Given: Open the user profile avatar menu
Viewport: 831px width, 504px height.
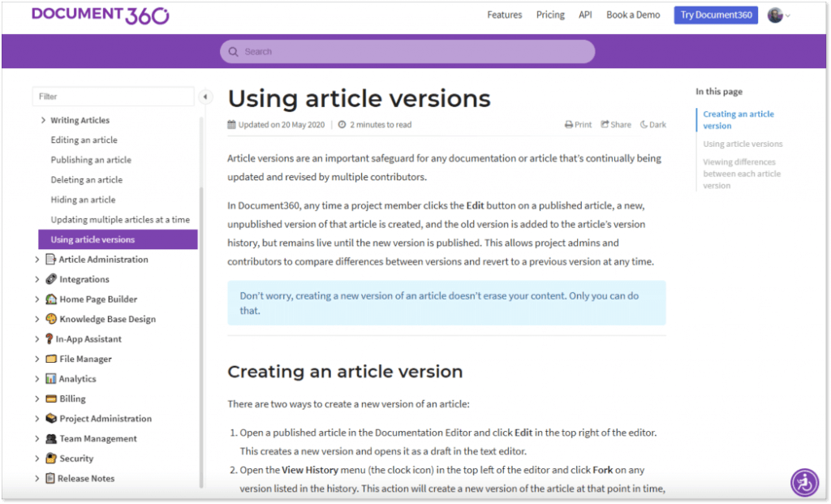Looking at the screenshot, I should pyautogui.click(x=775, y=14).
